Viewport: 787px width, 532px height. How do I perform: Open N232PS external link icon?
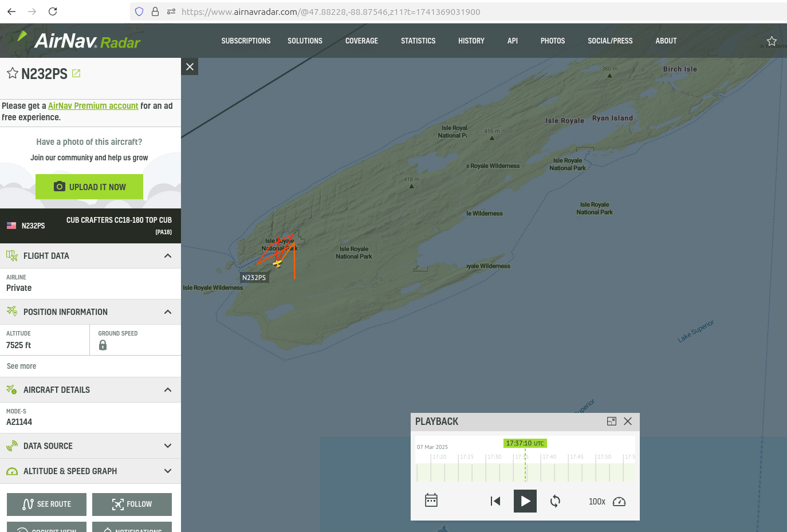point(76,73)
